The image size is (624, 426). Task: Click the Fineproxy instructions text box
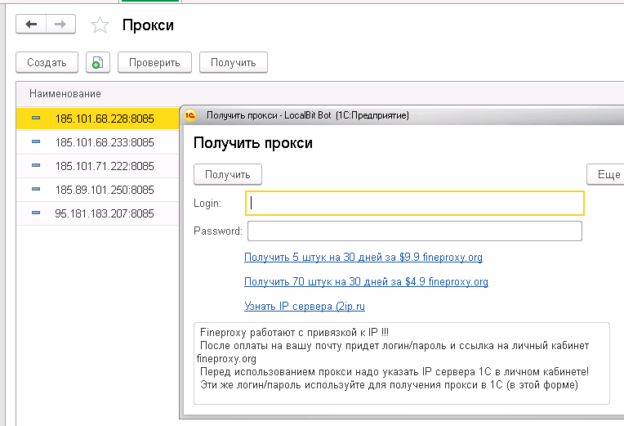point(402,363)
